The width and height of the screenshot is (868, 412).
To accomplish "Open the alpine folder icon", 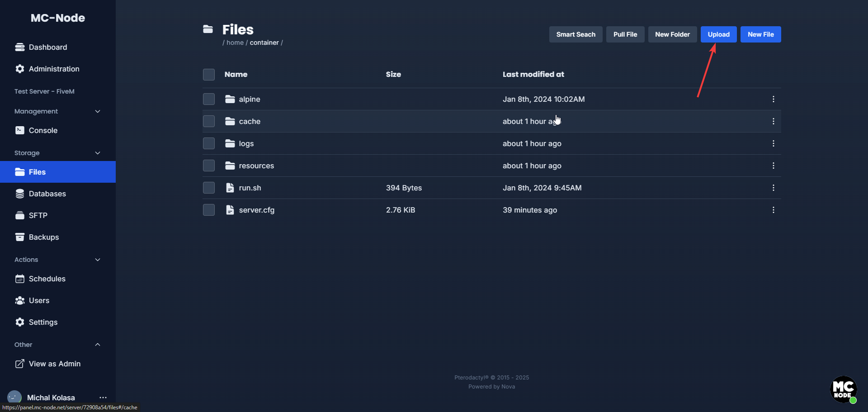I will [230, 99].
